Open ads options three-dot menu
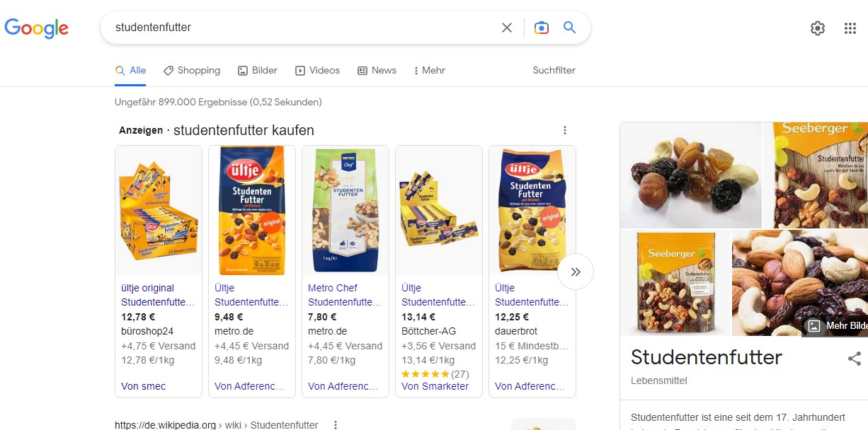Image resolution: width=868 pixels, height=430 pixels. tap(565, 130)
